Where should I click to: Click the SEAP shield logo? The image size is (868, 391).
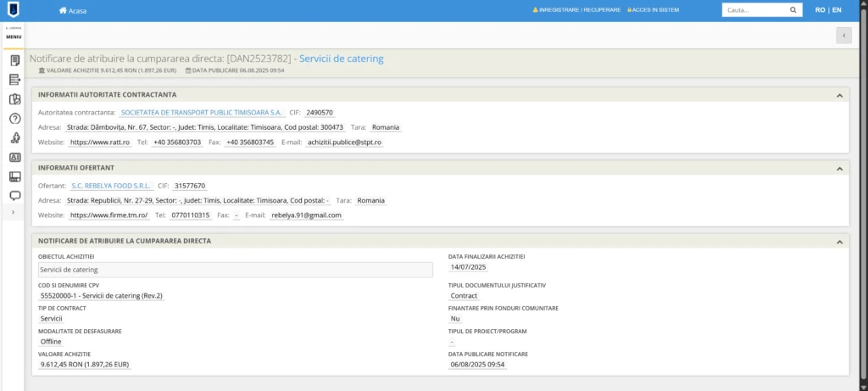[14, 10]
